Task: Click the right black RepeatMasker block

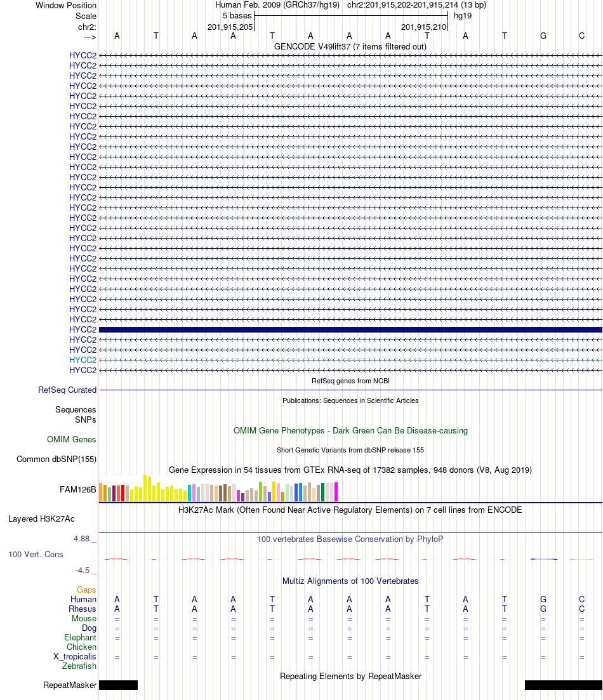Action: pyautogui.click(x=564, y=685)
